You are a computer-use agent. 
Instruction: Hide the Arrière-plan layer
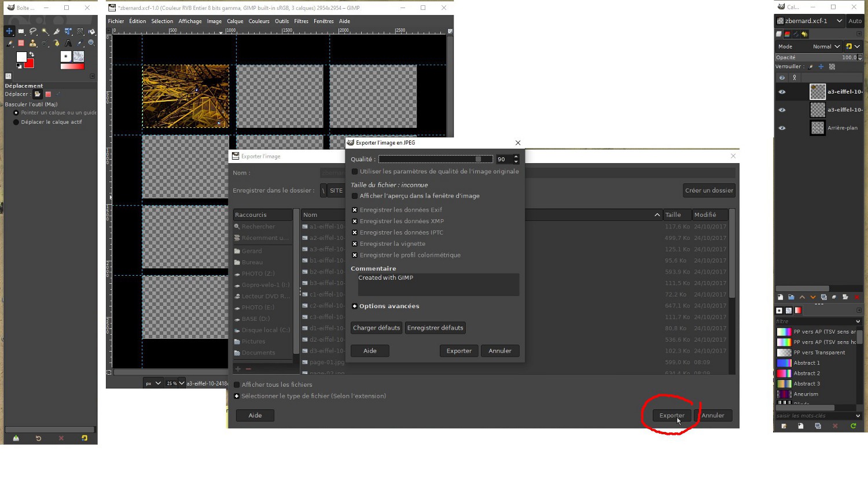[x=782, y=128]
